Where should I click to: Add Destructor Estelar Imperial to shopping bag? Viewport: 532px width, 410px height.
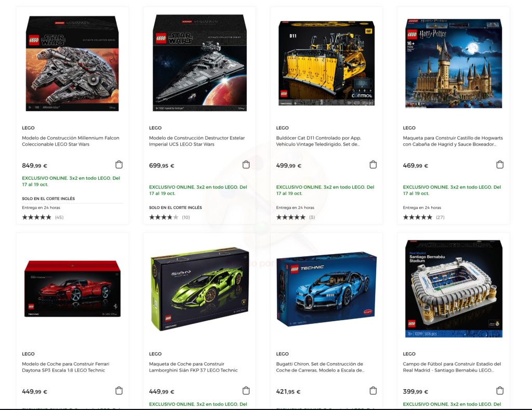pyautogui.click(x=246, y=165)
